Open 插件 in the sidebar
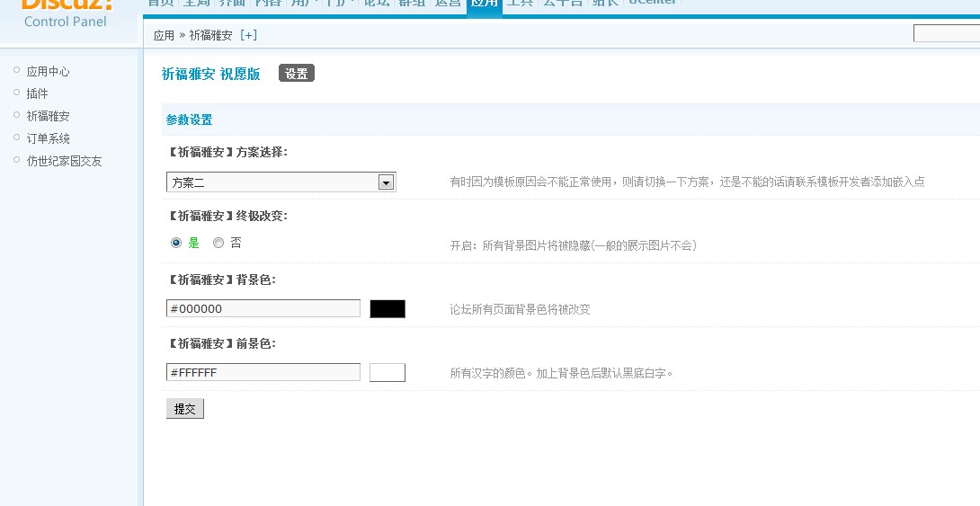This screenshot has height=506, width=980. [37, 93]
